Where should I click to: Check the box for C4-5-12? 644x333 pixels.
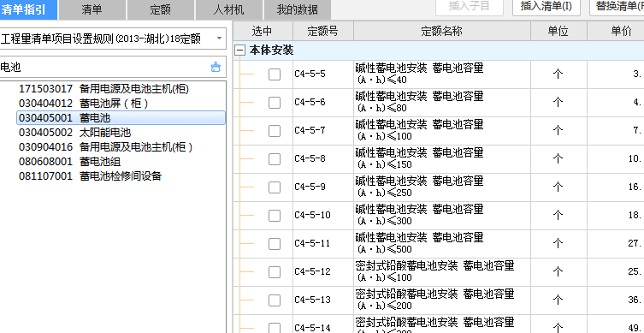pyautogui.click(x=275, y=272)
